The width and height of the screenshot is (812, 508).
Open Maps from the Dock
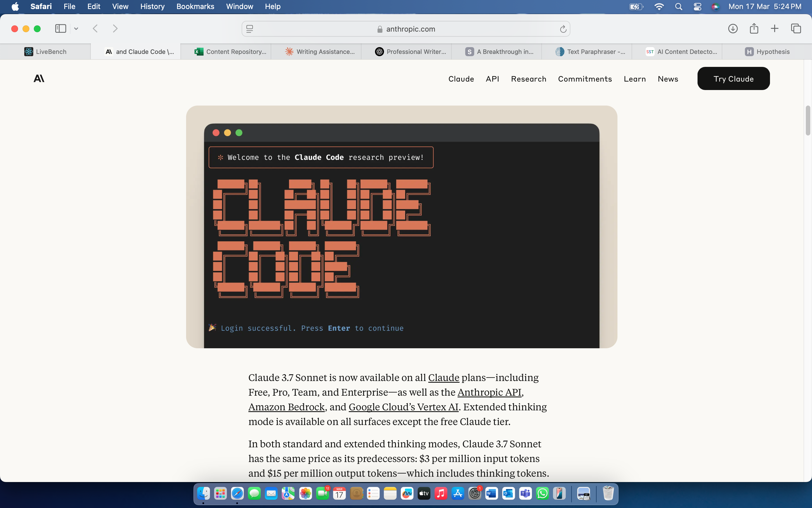tap(288, 493)
